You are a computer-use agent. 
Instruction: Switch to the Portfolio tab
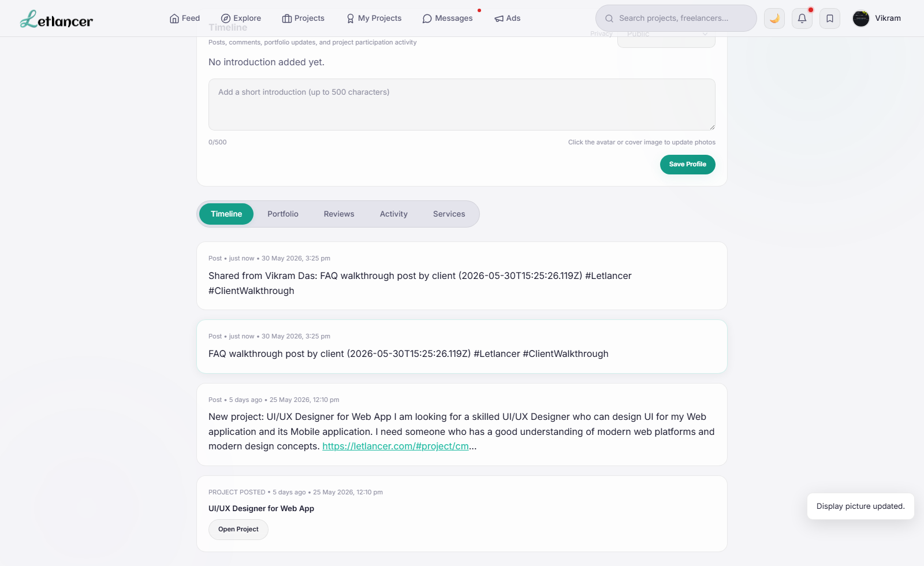click(283, 214)
